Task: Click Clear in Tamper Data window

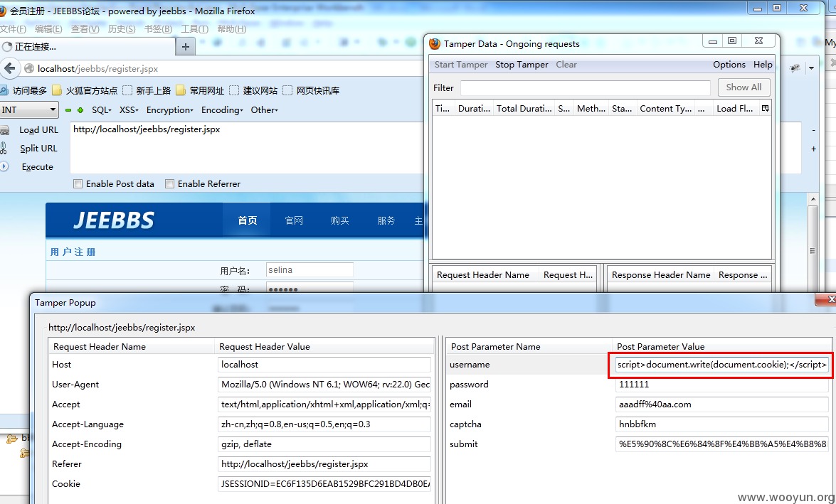Action: 566,65
